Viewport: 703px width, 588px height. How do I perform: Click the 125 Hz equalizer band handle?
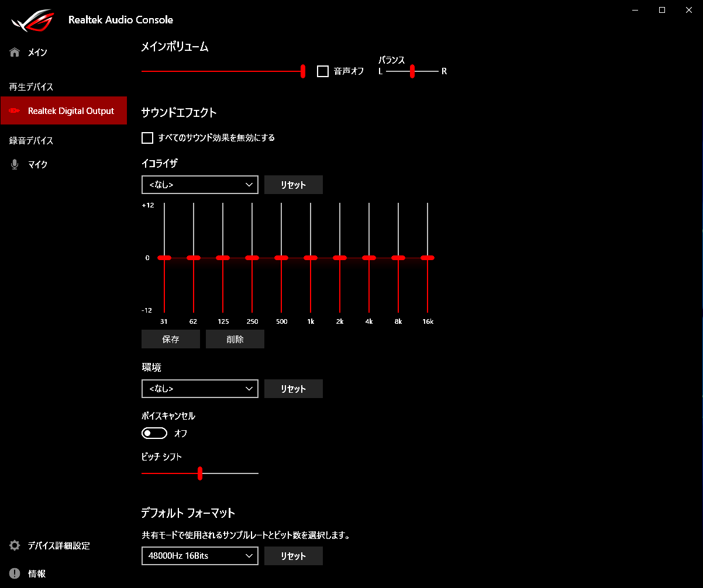tap(223, 258)
